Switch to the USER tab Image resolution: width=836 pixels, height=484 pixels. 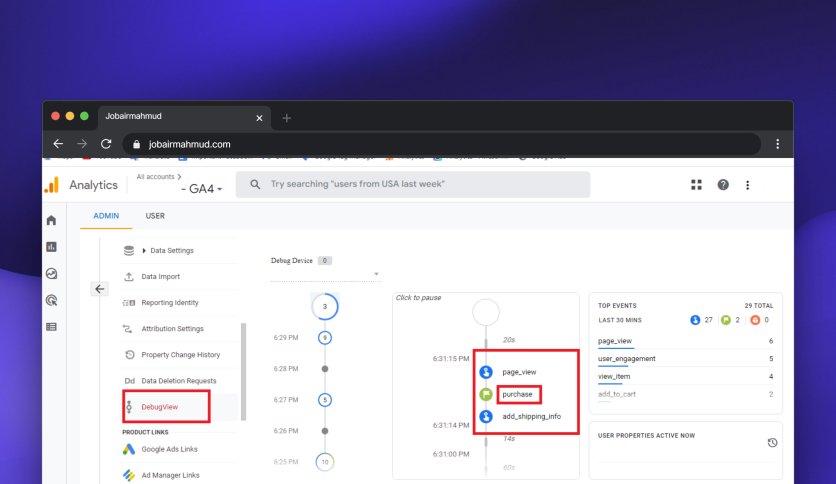coord(155,216)
